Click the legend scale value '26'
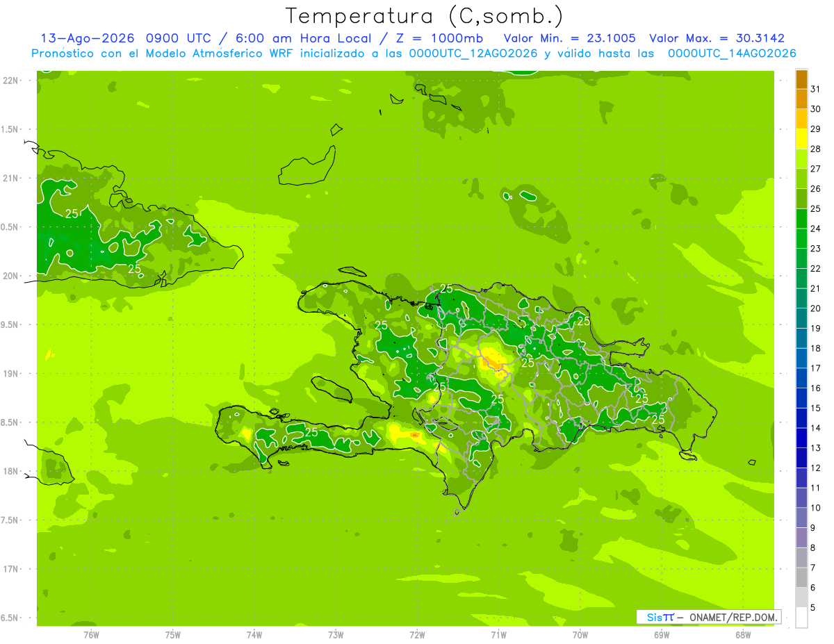834x644 pixels. [816, 189]
